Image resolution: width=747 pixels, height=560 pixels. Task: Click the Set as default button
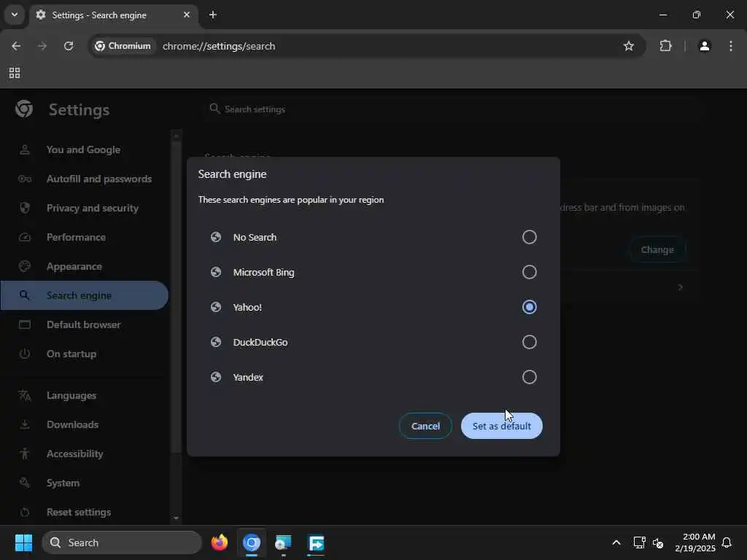point(501,426)
